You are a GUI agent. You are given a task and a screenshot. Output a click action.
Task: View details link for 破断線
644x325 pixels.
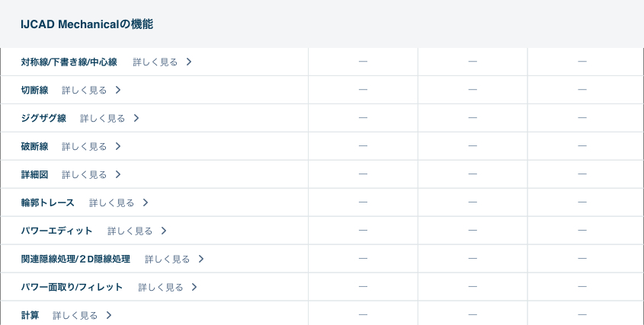tap(84, 146)
